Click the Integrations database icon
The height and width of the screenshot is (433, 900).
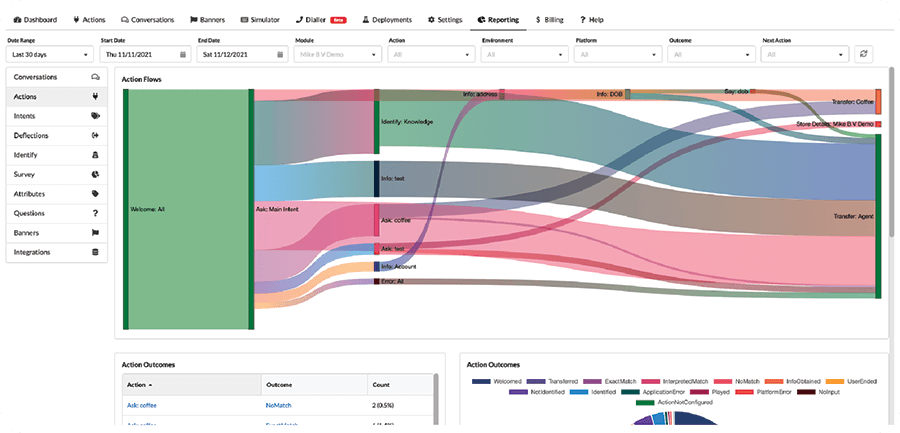click(x=95, y=252)
